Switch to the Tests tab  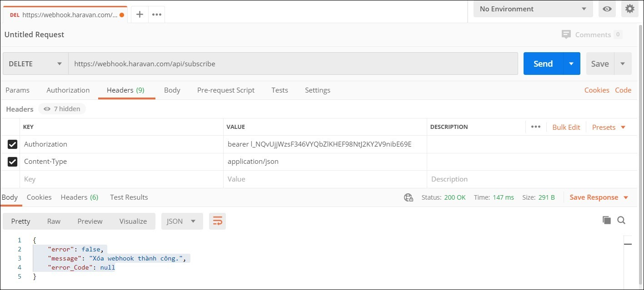[280, 90]
